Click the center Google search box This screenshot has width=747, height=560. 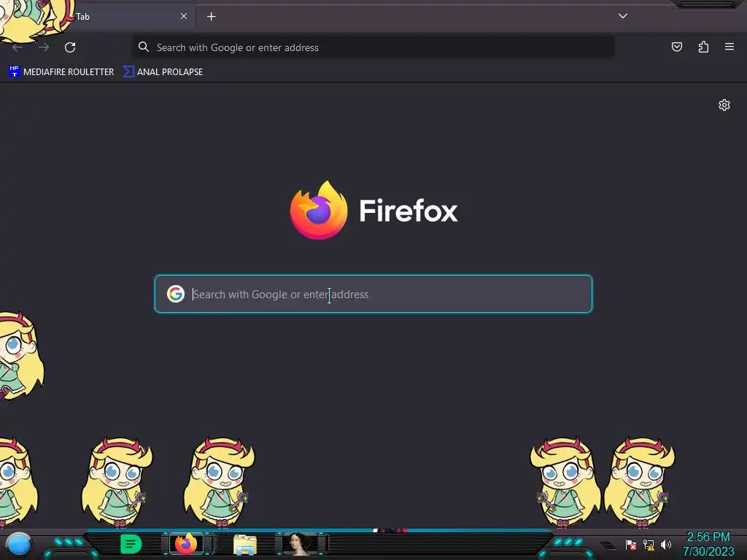click(x=373, y=294)
